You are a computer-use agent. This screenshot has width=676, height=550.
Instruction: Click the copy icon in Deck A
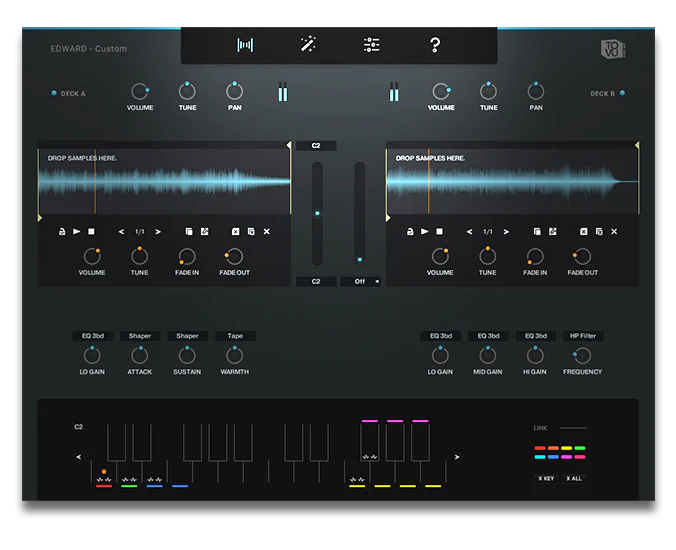(x=189, y=231)
